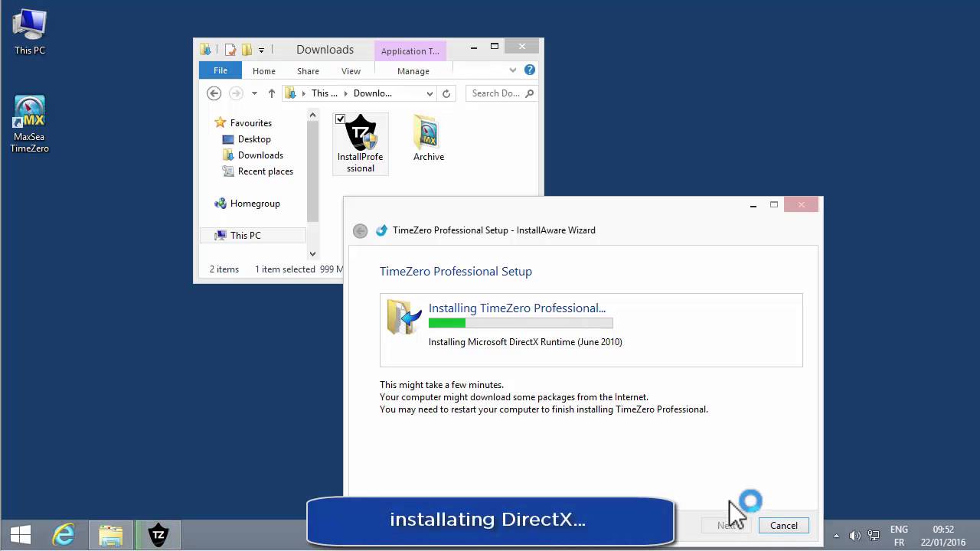
Task: Click 'Installing Microsoft DirectX Runtime (June 2010)' text
Action: [525, 342]
